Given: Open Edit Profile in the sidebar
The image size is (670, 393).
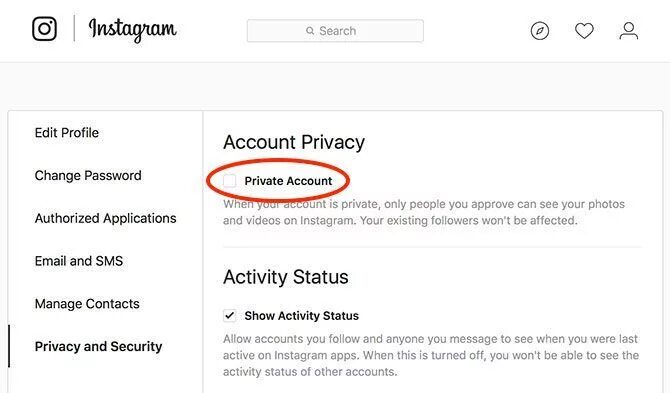Looking at the screenshot, I should [67, 133].
